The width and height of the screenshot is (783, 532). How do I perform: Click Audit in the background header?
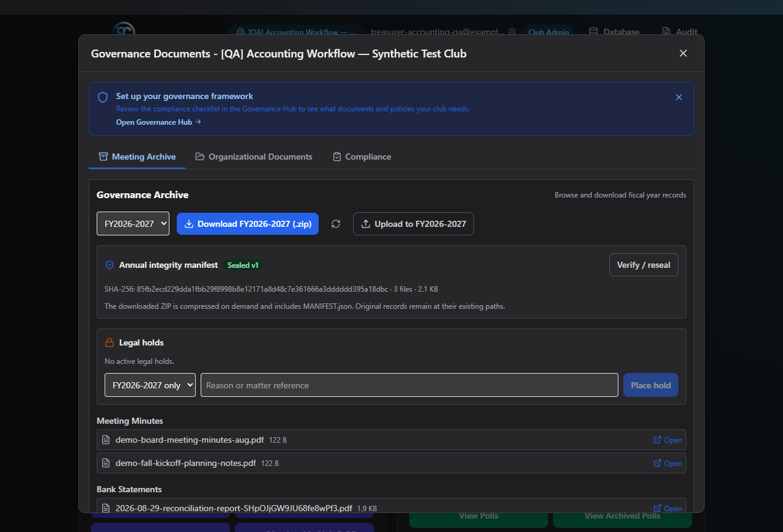tap(680, 32)
